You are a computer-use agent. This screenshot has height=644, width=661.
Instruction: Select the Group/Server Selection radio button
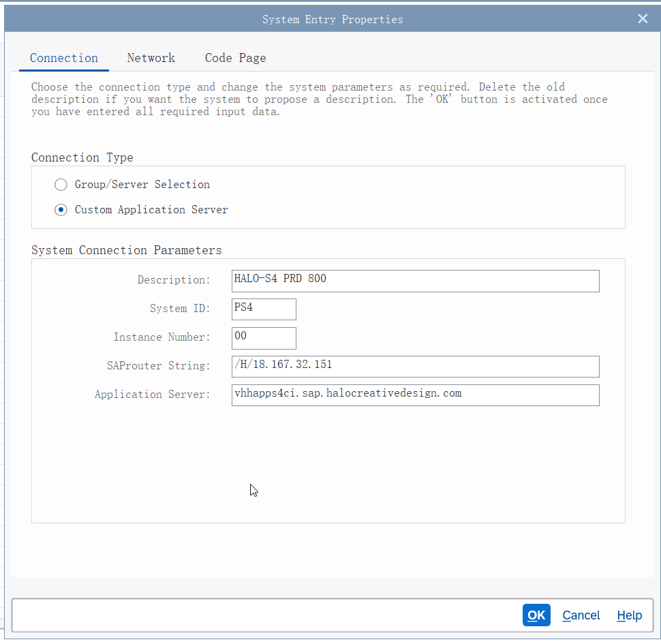click(61, 185)
